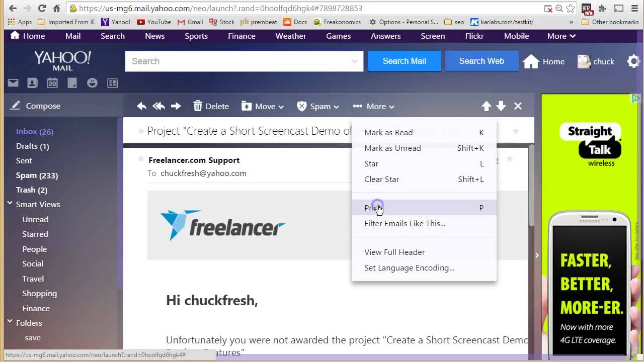Go to next message with down arrow

[x=501, y=106]
